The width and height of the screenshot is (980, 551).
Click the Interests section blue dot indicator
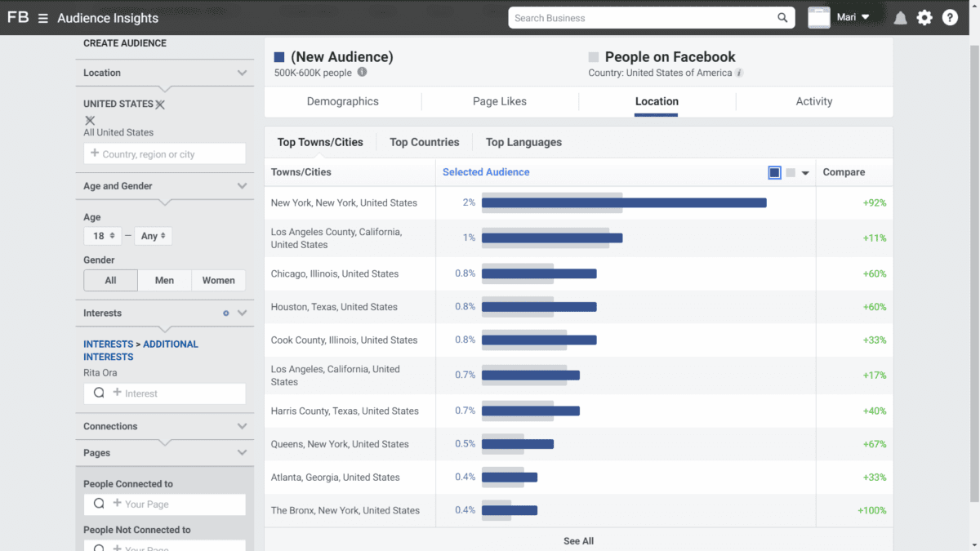(x=226, y=313)
